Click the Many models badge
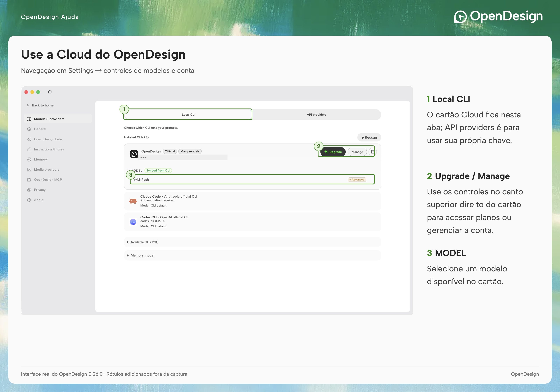The height and width of the screenshot is (392, 560). point(190,152)
